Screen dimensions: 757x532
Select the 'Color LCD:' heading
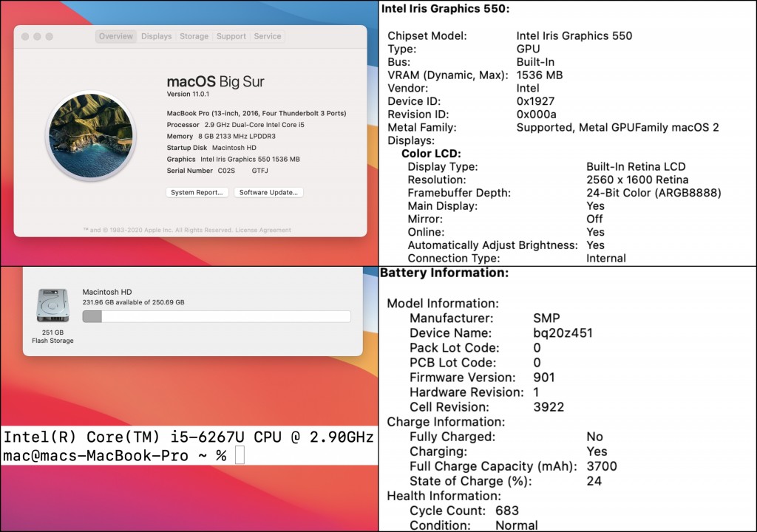pyautogui.click(x=431, y=154)
